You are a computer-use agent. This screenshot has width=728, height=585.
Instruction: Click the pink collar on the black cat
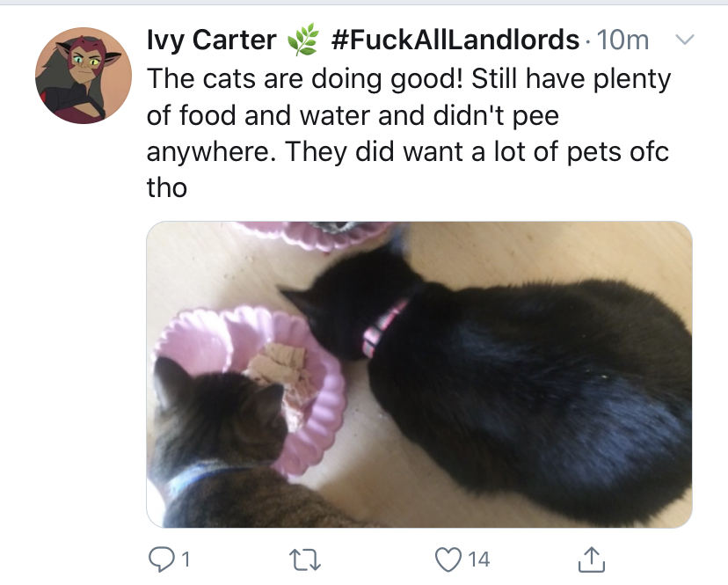click(x=383, y=329)
